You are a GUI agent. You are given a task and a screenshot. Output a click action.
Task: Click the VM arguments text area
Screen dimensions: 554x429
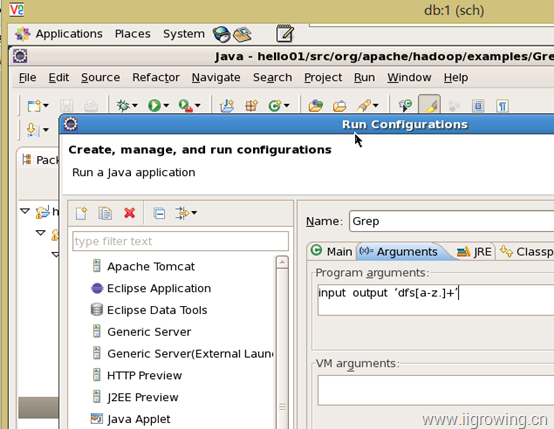point(436,390)
